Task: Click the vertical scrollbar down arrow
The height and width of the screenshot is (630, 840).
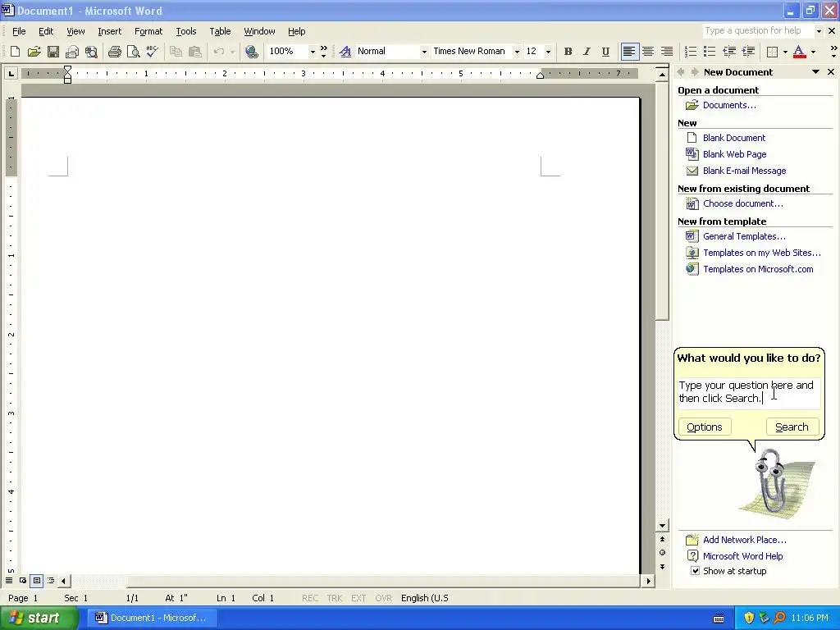Action: click(662, 526)
